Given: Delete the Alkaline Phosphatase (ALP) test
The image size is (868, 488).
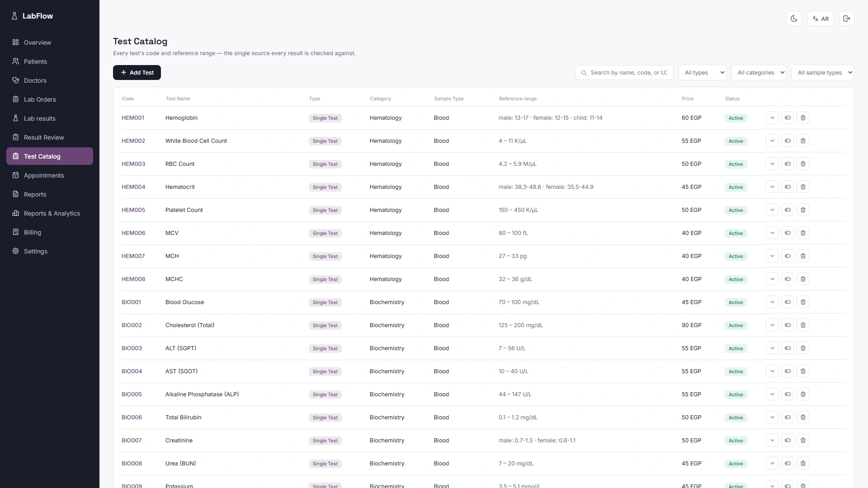Looking at the screenshot, I should [x=803, y=394].
